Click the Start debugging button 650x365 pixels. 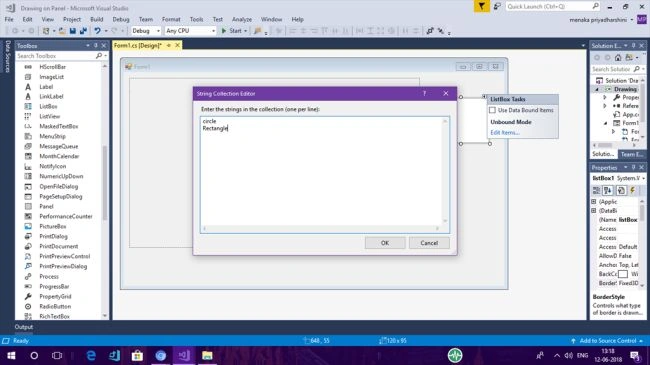tap(234, 31)
